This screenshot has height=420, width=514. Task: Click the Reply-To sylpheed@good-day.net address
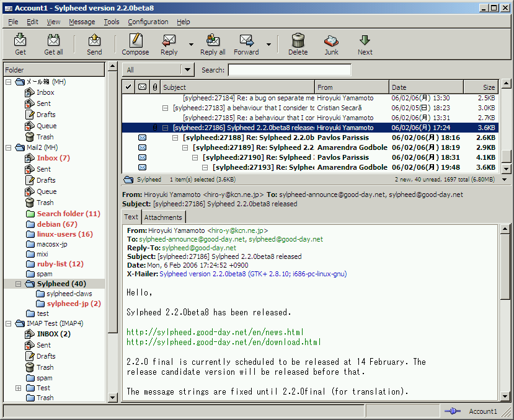coord(199,248)
